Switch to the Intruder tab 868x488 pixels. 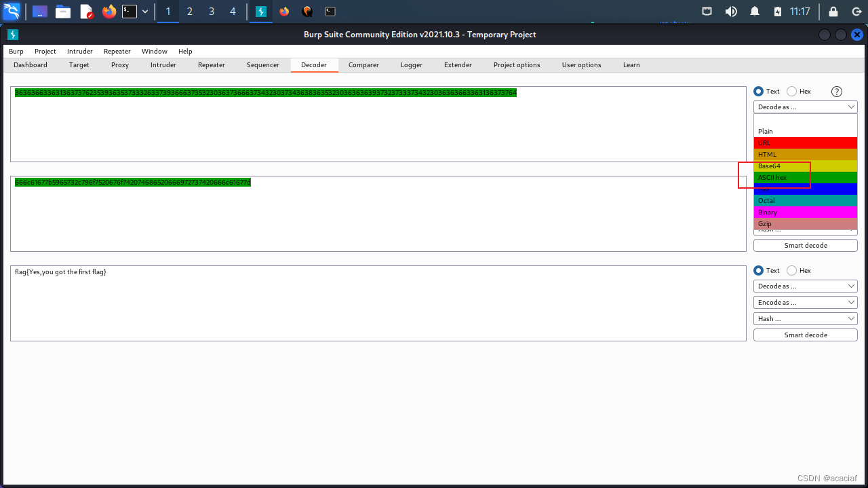(x=163, y=65)
